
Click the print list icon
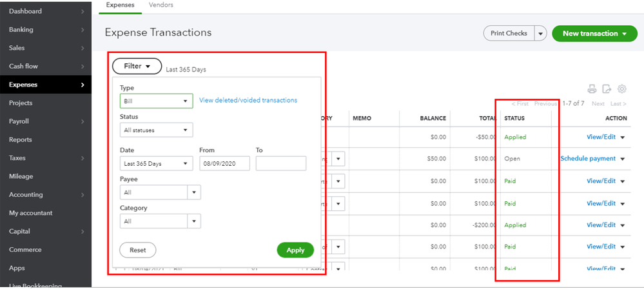[592, 89]
